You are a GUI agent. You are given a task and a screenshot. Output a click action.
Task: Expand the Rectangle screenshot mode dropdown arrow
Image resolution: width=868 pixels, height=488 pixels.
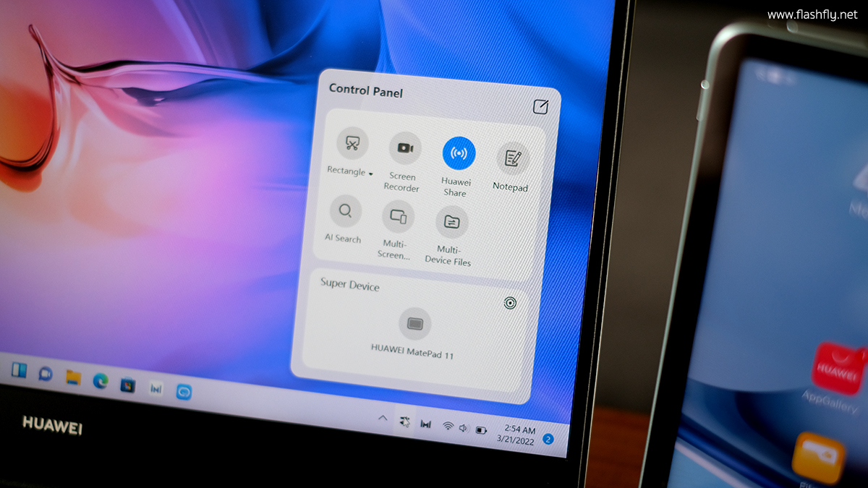click(371, 174)
